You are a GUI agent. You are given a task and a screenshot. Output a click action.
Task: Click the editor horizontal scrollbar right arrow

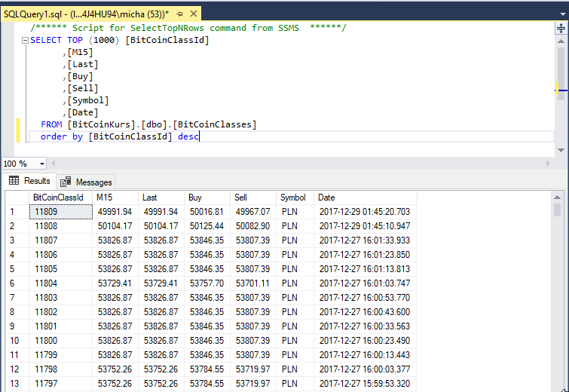(548, 164)
